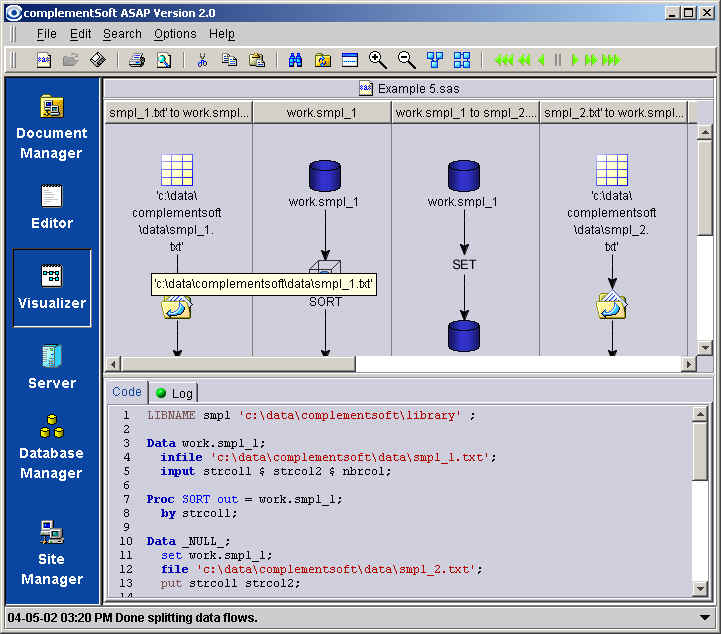Screen dimensions: 721x634
Task: Click work.smpl_1 cylinder above SET
Action: [464, 175]
